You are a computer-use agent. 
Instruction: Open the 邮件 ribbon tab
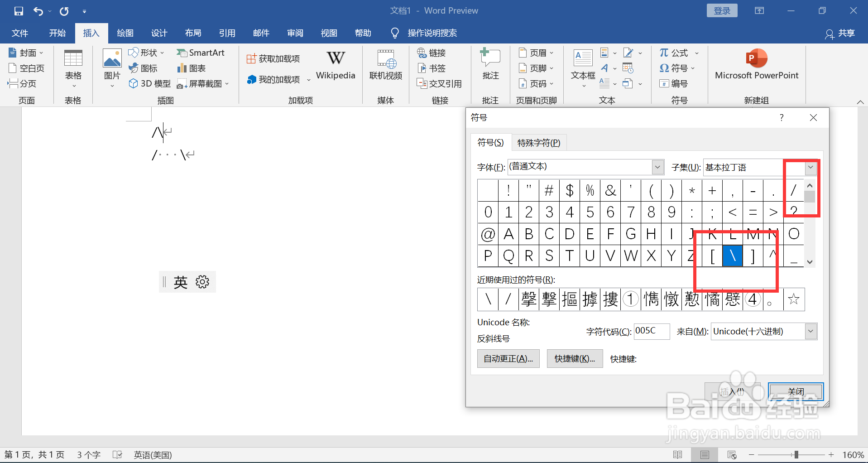[x=261, y=33]
